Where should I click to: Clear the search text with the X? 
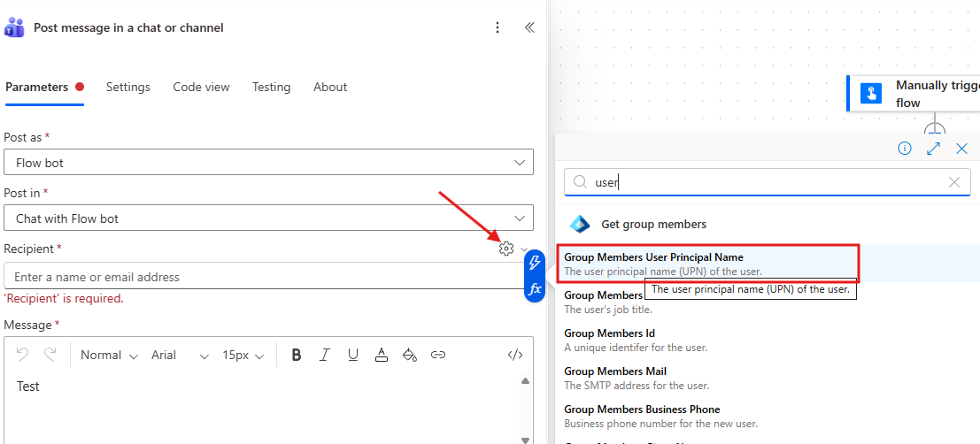pos(954,182)
